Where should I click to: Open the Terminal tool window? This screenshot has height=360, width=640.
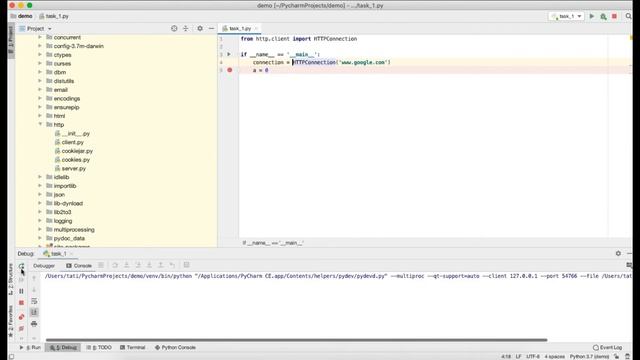tap(133, 347)
